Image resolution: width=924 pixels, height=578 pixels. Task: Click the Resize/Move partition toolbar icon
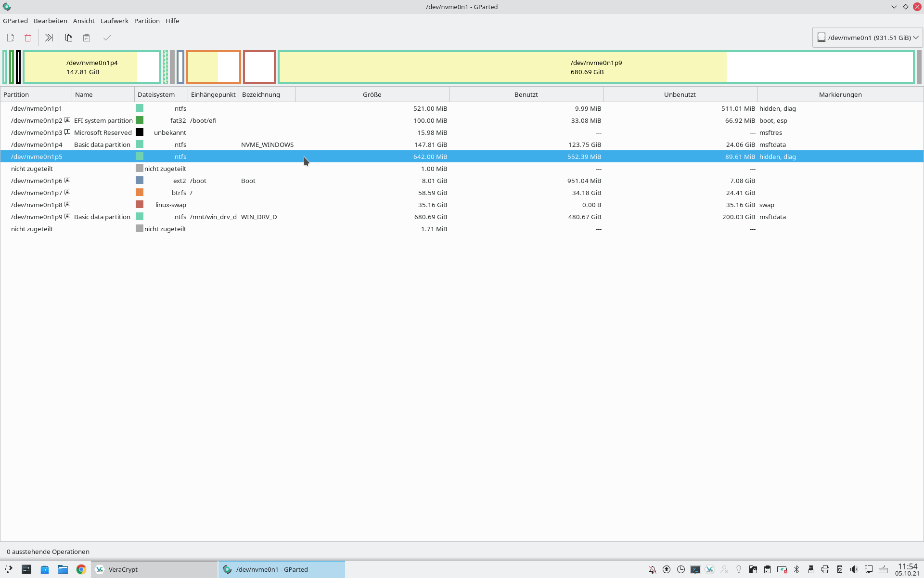tap(49, 38)
